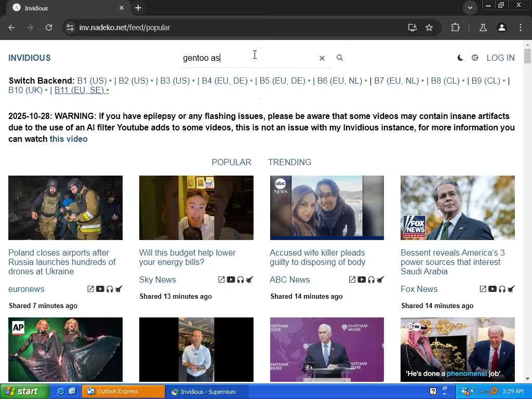This screenshot has width=532, height=399.
Task: Toggle dark mode moon icon
Action: point(460,58)
